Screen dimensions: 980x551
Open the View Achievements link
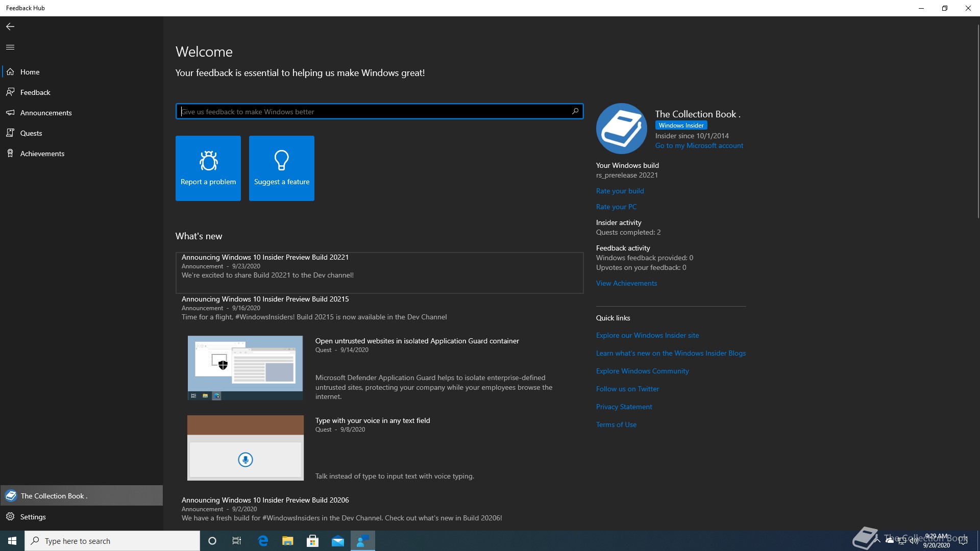point(626,283)
